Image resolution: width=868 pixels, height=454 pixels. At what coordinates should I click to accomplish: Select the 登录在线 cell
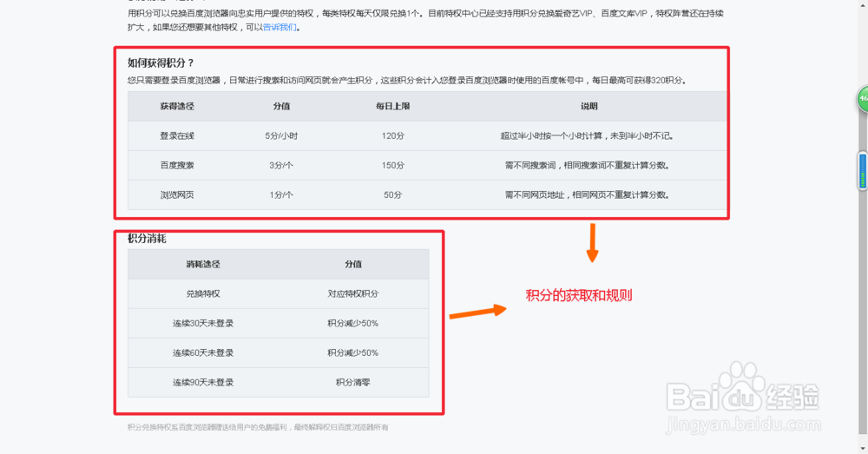coord(177,135)
